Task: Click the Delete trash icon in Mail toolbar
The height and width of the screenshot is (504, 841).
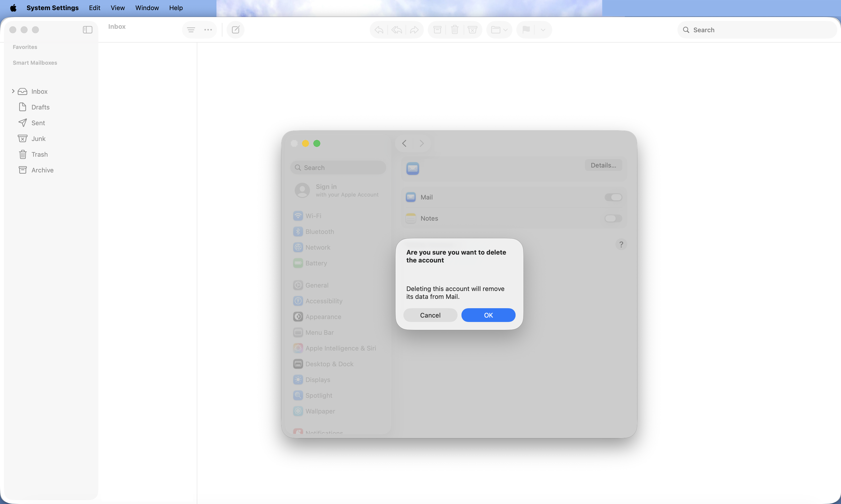Action: coord(455,30)
